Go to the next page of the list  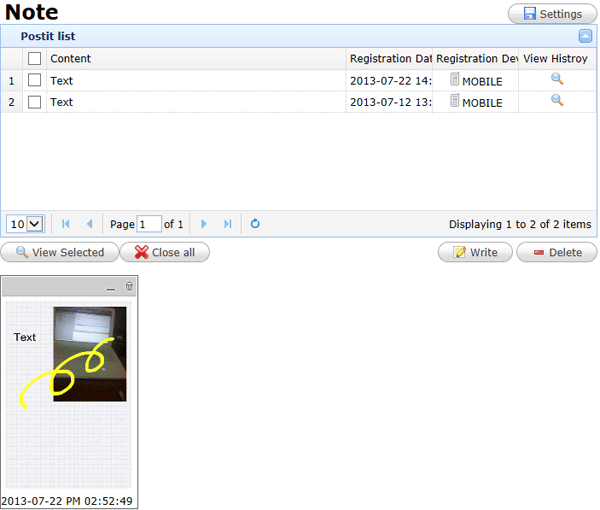[204, 224]
